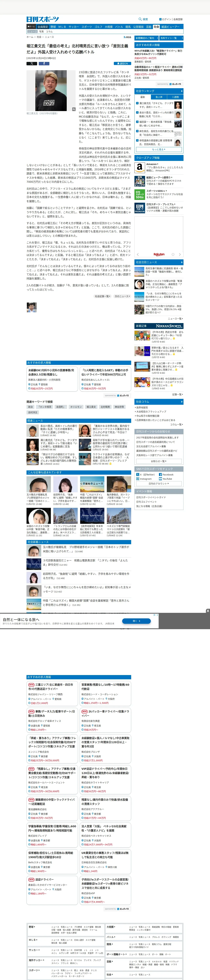Open 野球 navigation menu

click(53, 27)
